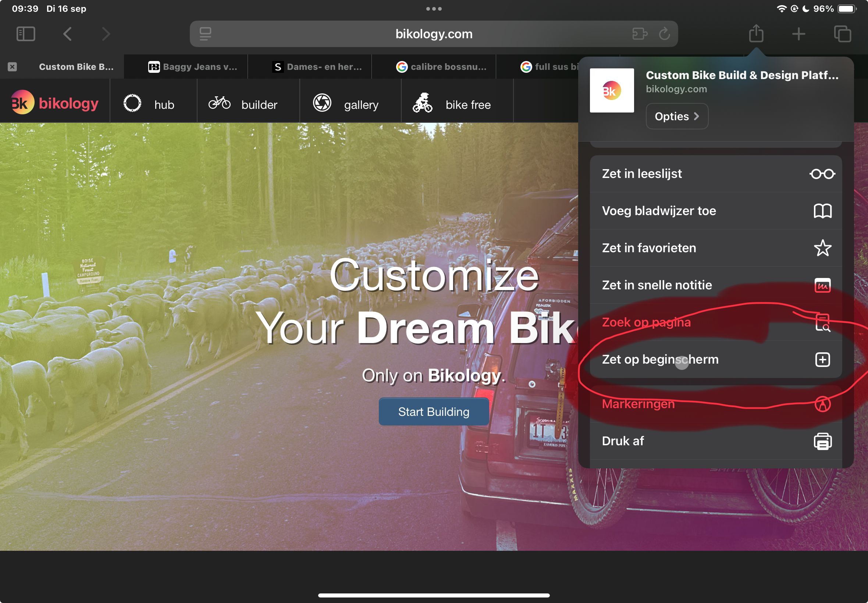Tap the share icon in toolbar
This screenshot has height=603, width=868.
click(756, 34)
